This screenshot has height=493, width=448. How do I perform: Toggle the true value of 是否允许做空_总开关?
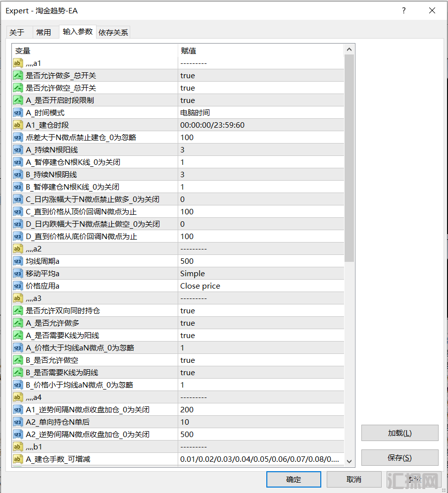[x=188, y=88]
